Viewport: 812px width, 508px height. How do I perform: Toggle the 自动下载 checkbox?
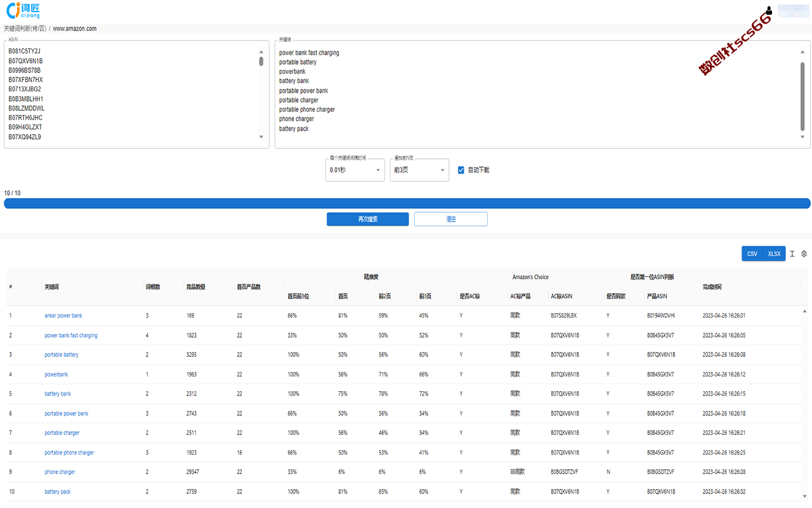click(x=461, y=170)
